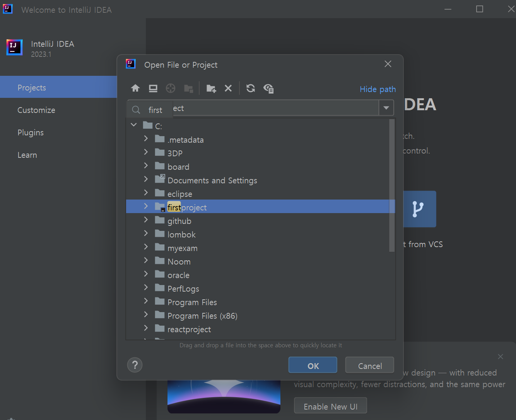
Task: Expand the Noom folder
Action: coord(146,260)
